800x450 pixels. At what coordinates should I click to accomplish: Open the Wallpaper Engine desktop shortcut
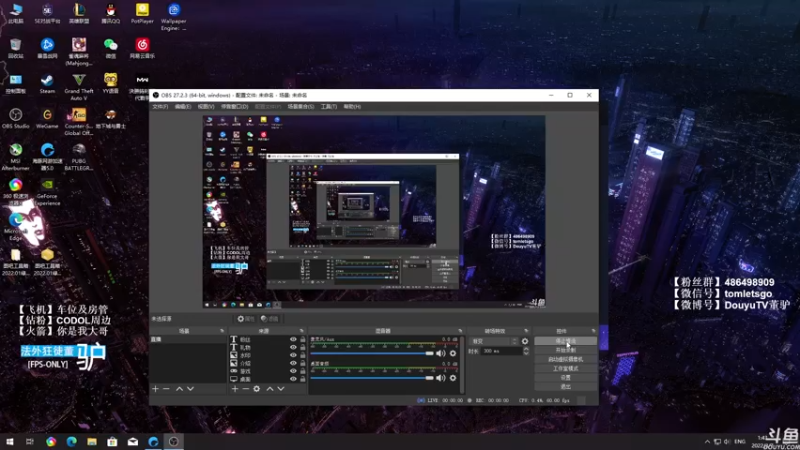tap(173, 17)
